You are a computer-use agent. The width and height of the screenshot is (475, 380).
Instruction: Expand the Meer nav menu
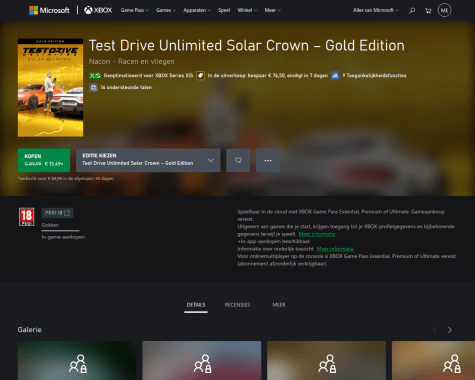tap(272, 10)
